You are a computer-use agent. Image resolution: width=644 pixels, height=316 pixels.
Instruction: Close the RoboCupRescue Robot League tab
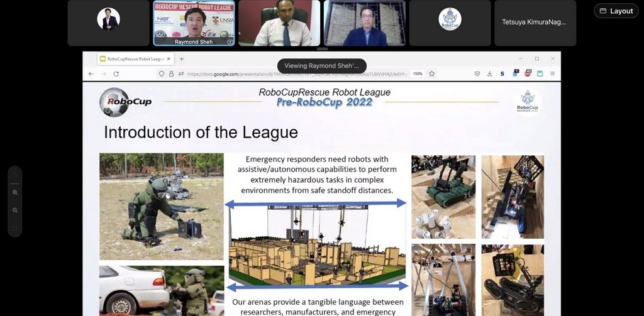(169, 58)
